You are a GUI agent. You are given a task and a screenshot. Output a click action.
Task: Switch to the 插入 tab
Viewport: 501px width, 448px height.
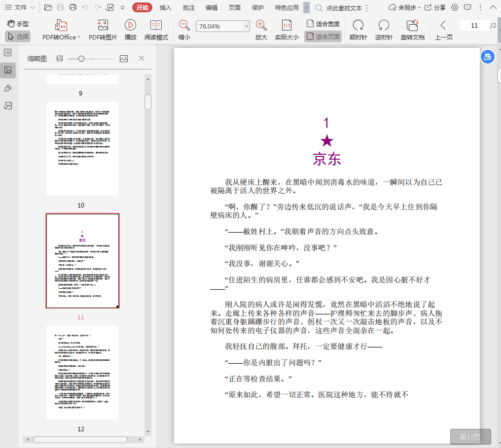tap(165, 8)
